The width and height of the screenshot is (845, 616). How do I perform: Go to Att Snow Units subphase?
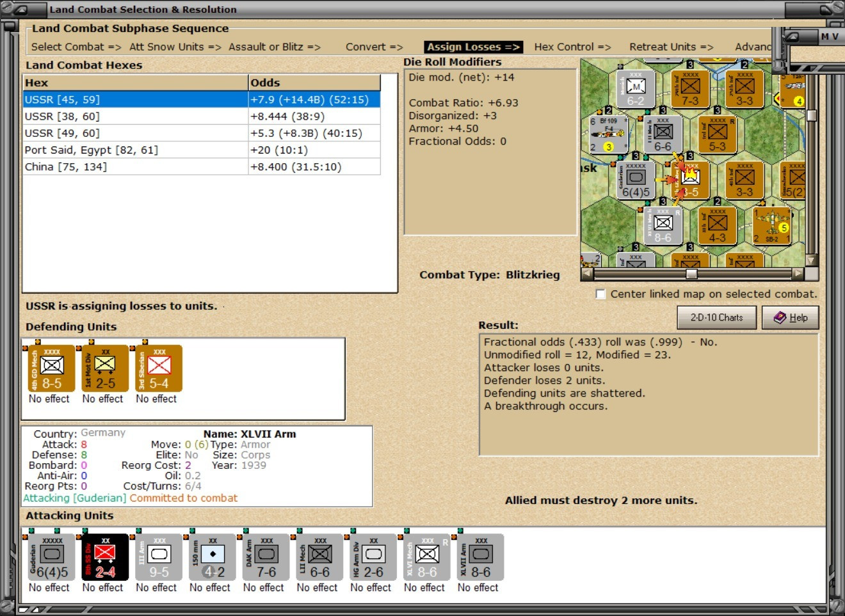175,47
